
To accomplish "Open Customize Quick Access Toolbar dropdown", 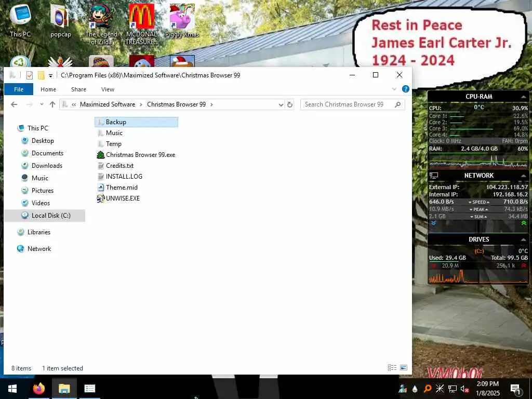I will (50, 75).
